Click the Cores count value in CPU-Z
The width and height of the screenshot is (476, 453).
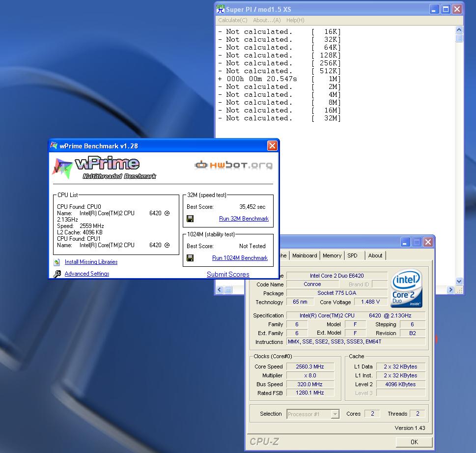pos(372,414)
